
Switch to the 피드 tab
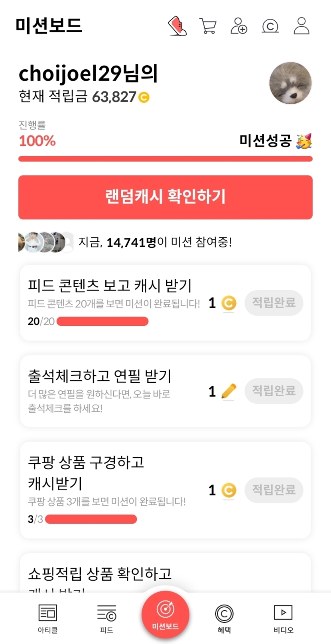[x=106, y=618]
